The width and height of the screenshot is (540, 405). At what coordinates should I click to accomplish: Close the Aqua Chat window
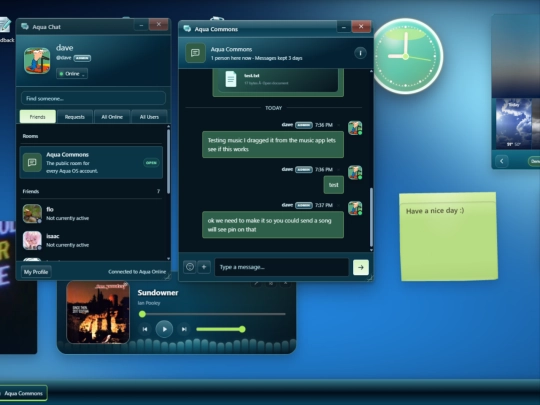(158, 25)
